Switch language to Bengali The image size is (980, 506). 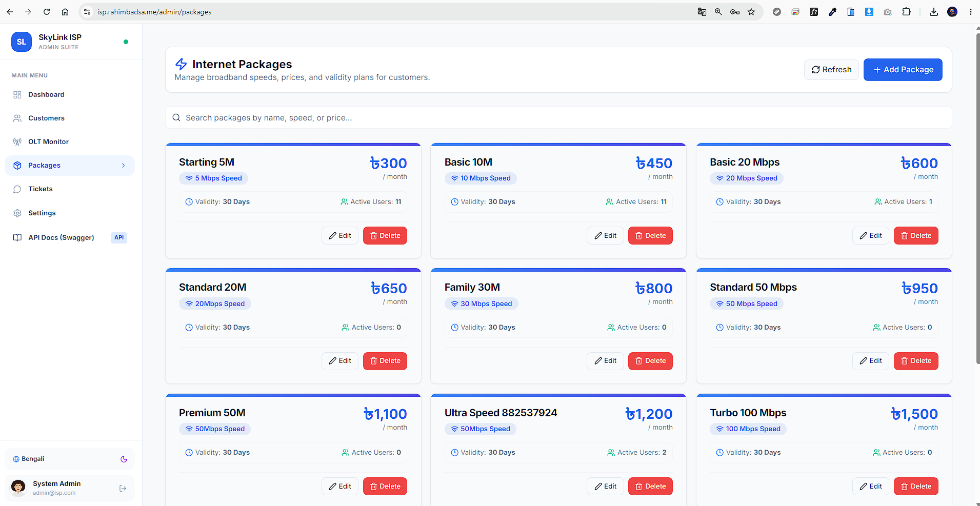tap(29, 459)
